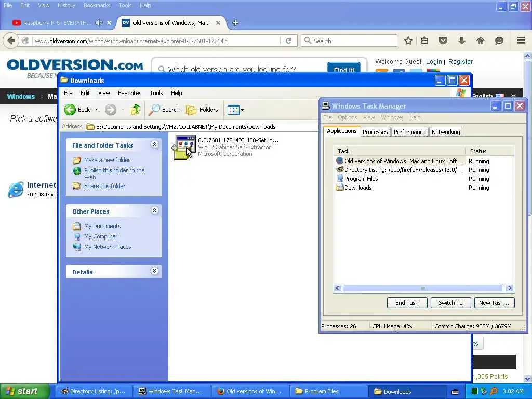Open Explorer Favorites menu

(129, 93)
